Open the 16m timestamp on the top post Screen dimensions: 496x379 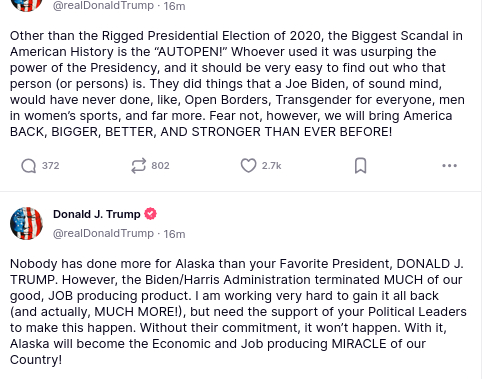tap(174, 6)
